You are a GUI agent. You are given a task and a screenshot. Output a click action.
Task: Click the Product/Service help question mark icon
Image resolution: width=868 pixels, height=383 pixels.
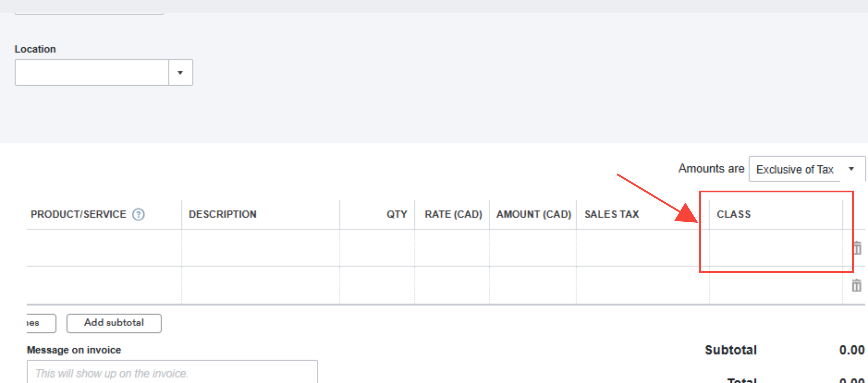(x=138, y=214)
